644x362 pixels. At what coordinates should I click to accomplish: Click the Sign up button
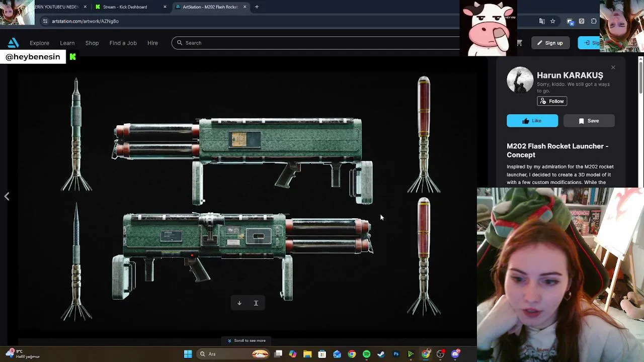549,43
